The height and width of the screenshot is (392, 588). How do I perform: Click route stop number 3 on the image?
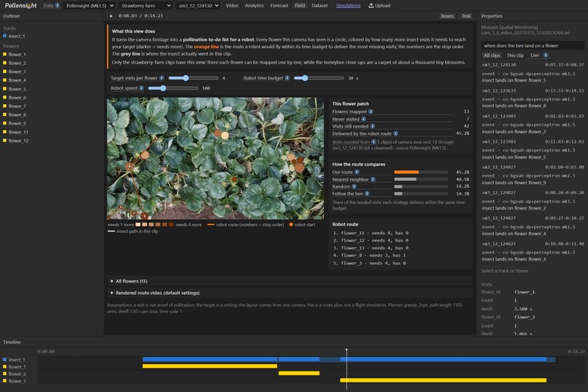(x=144, y=215)
